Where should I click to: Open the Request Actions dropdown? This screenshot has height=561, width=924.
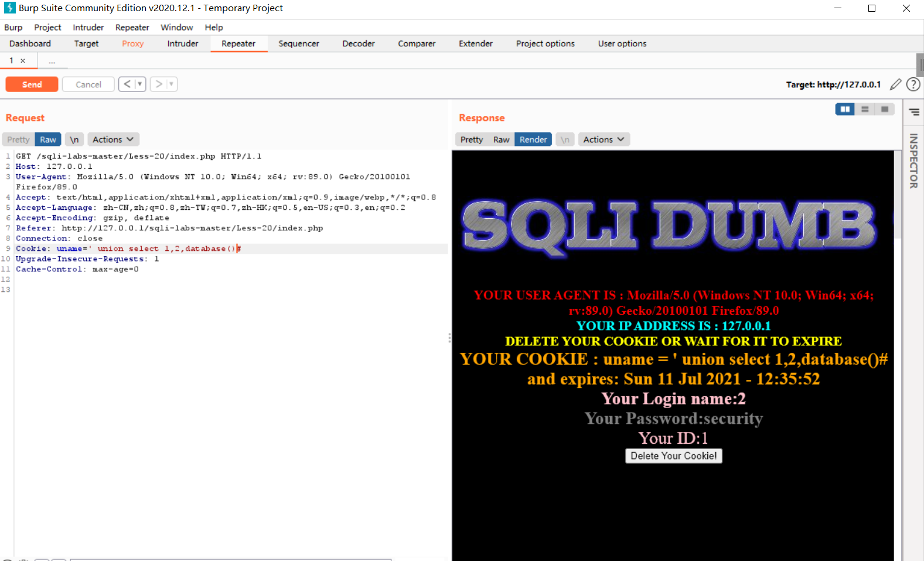coord(113,140)
